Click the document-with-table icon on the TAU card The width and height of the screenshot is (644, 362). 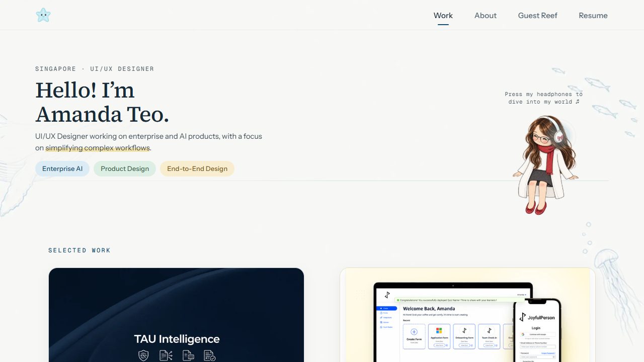pyautogui.click(x=188, y=355)
